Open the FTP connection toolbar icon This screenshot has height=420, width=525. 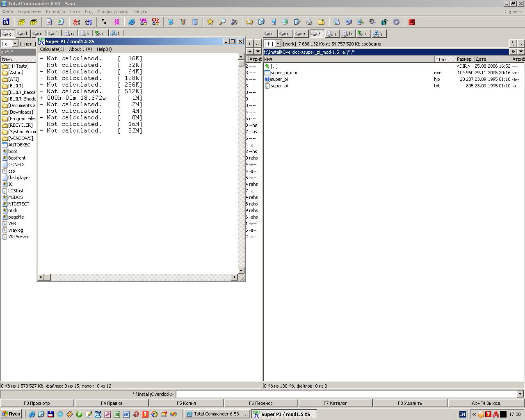(155, 22)
